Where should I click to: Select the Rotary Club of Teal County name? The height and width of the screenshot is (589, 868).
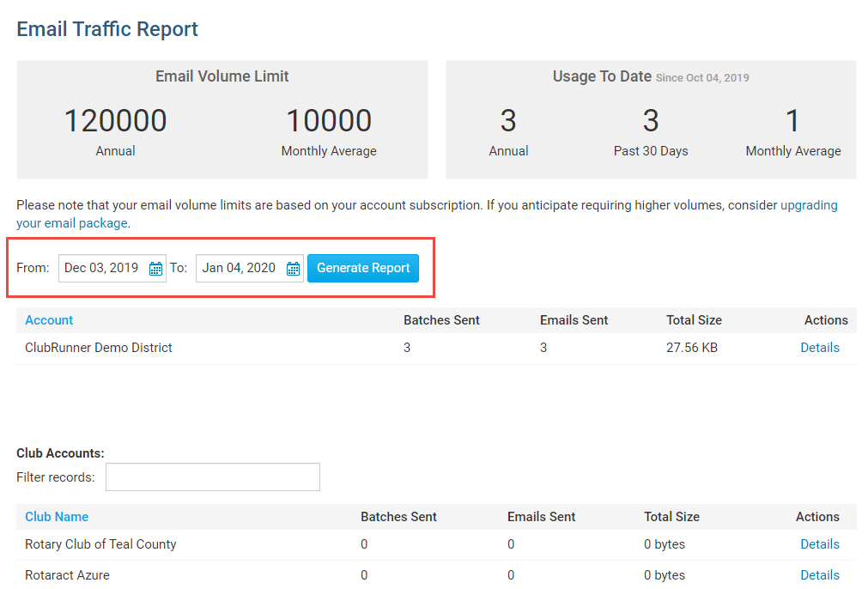pyautogui.click(x=100, y=544)
